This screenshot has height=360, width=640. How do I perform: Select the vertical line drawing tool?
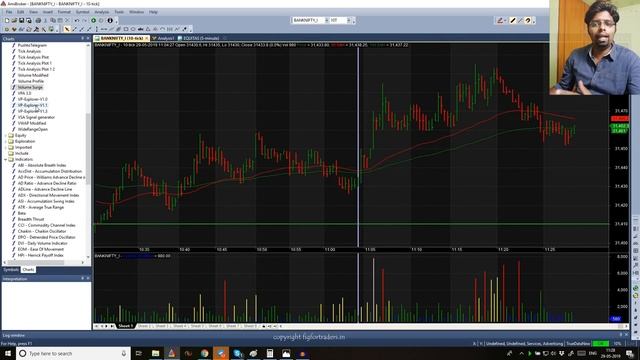[96, 29]
